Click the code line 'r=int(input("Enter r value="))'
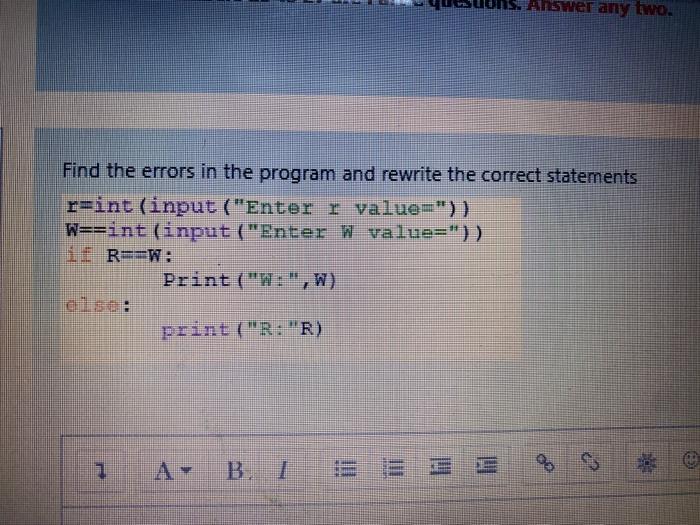Image resolution: width=700 pixels, height=525 pixels. pyautogui.click(x=268, y=208)
